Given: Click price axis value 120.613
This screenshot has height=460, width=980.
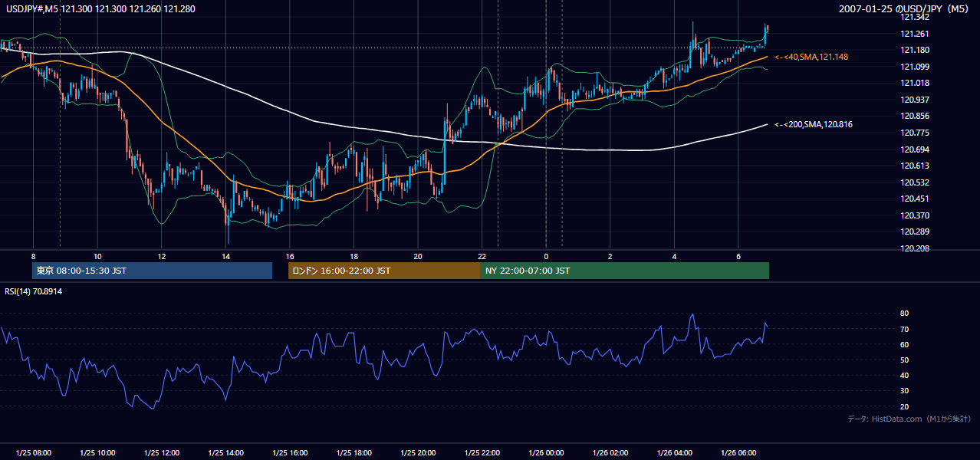Looking at the screenshot, I should click(915, 166).
